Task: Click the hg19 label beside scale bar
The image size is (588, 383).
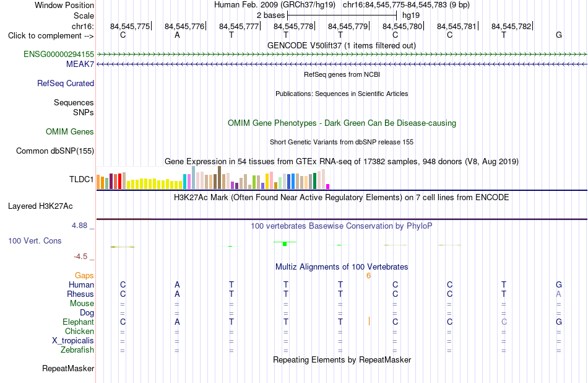Action: (411, 15)
